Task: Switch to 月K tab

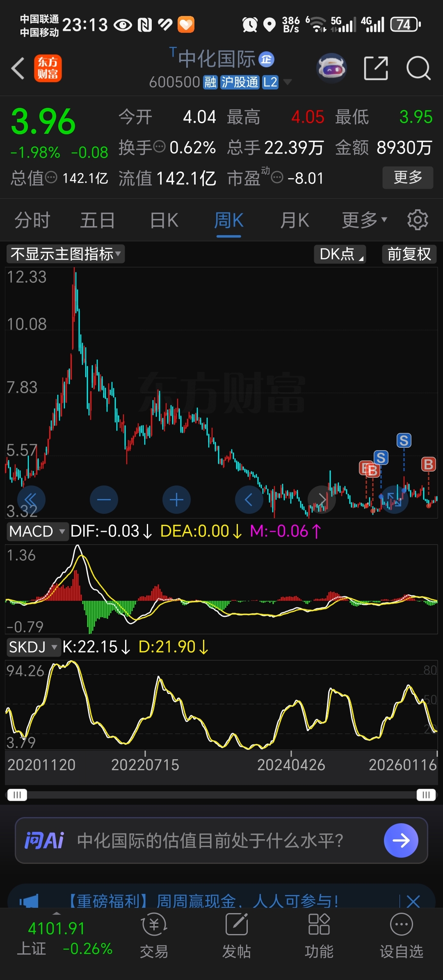Action: [295, 220]
